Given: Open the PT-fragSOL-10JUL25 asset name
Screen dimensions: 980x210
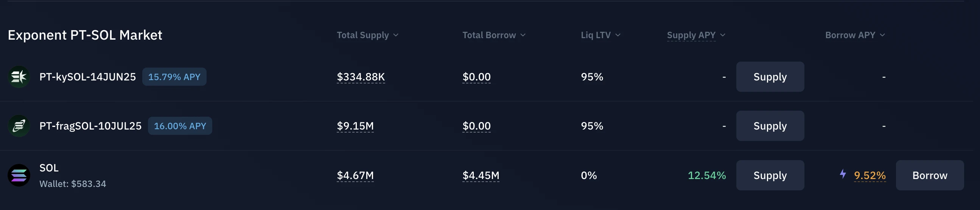Looking at the screenshot, I should click(90, 126).
